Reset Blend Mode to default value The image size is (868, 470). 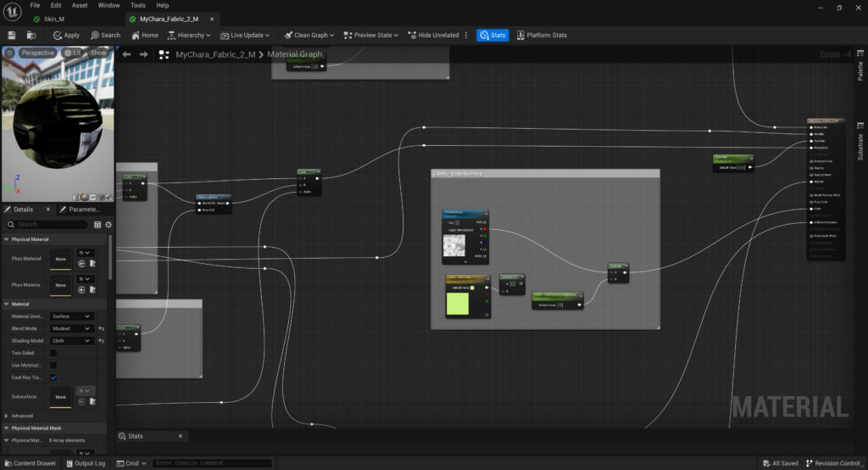click(x=101, y=328)
